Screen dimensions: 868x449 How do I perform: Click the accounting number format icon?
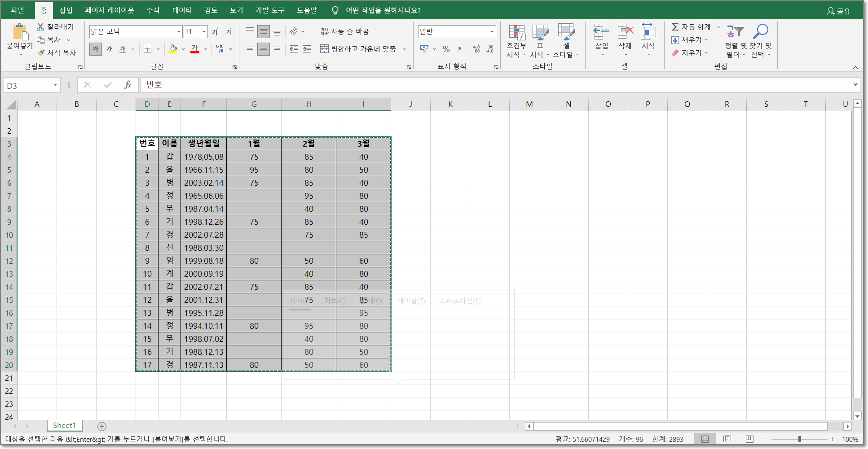click(424, 49)
